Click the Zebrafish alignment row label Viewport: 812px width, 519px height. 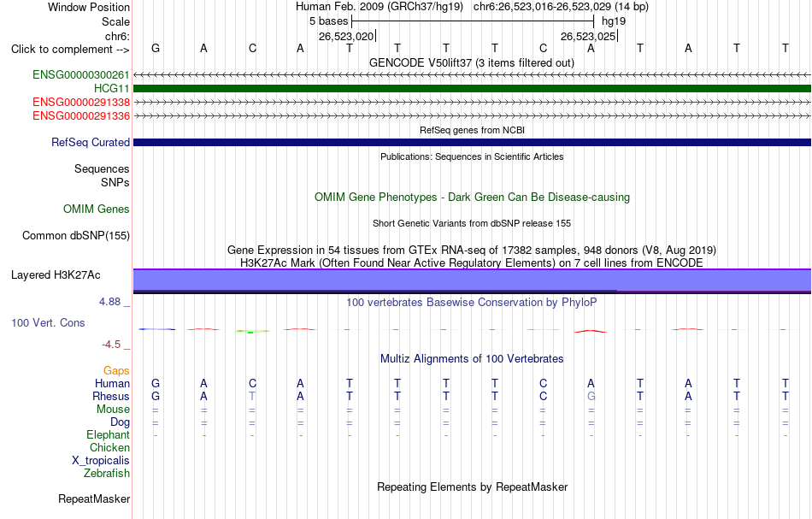point(107,473)
